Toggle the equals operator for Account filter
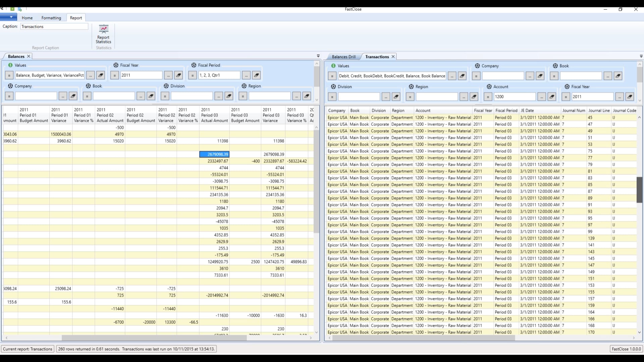Viewport: 644px width, 362px height. click(488, 97)
